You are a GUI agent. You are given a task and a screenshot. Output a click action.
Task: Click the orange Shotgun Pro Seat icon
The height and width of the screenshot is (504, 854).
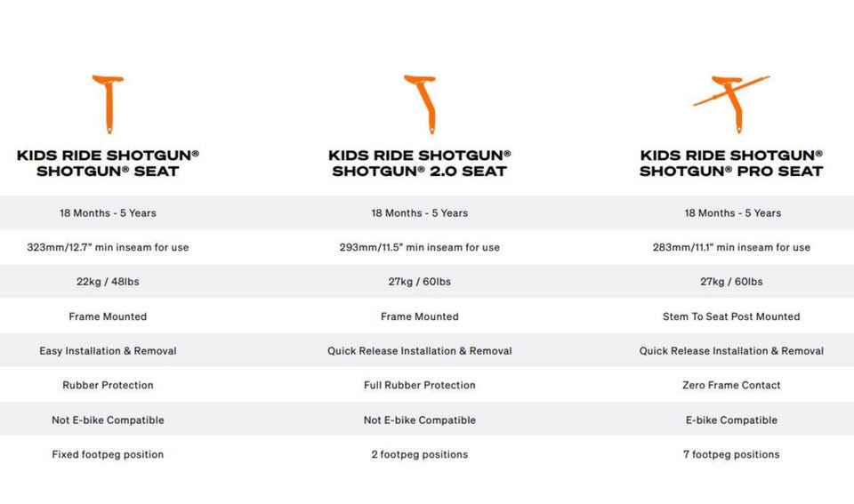(x=731, y=105)
